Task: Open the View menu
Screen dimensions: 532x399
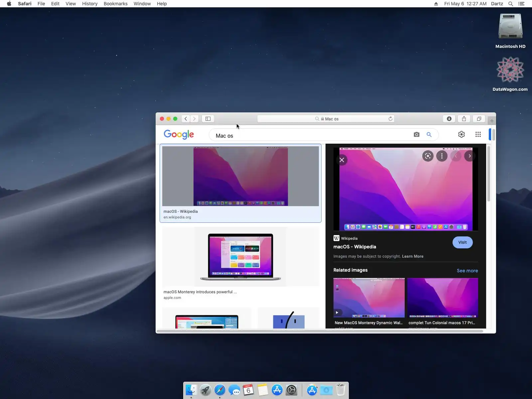Action: [71, 4]
